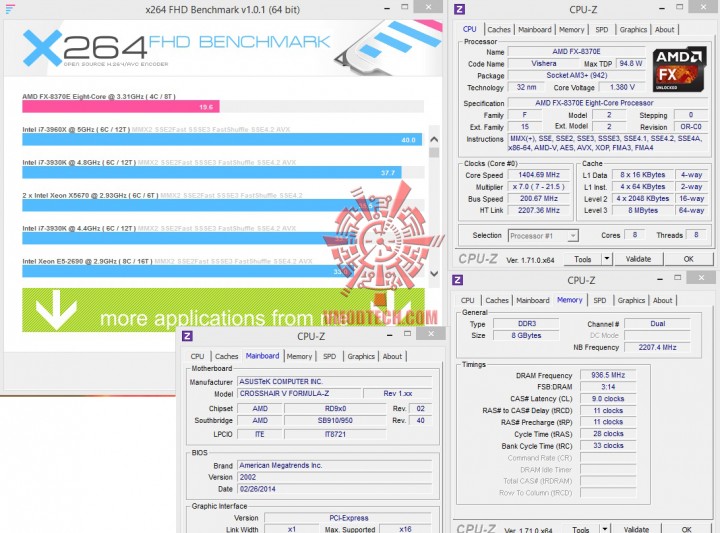The width and height of the screenshot is (720, 533).
Task: Click HT Link value 2207.36 MHz
Action: (x=539, y=210)
